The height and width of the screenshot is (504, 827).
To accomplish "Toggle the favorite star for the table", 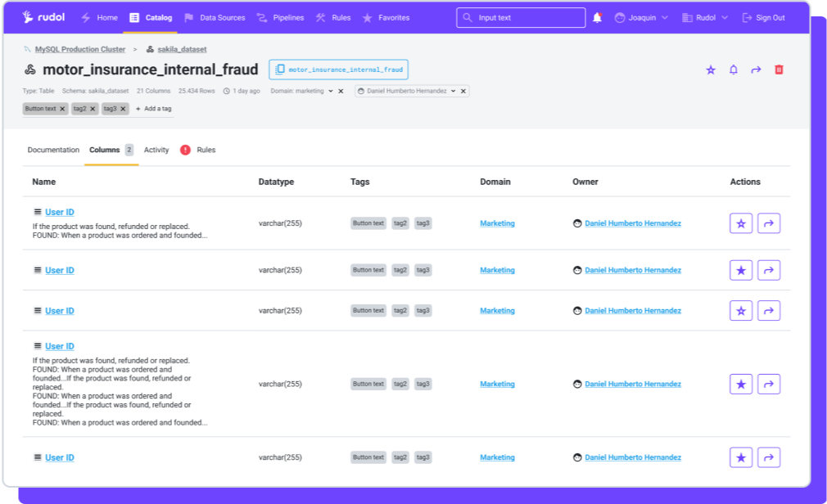I will point(710,70).
